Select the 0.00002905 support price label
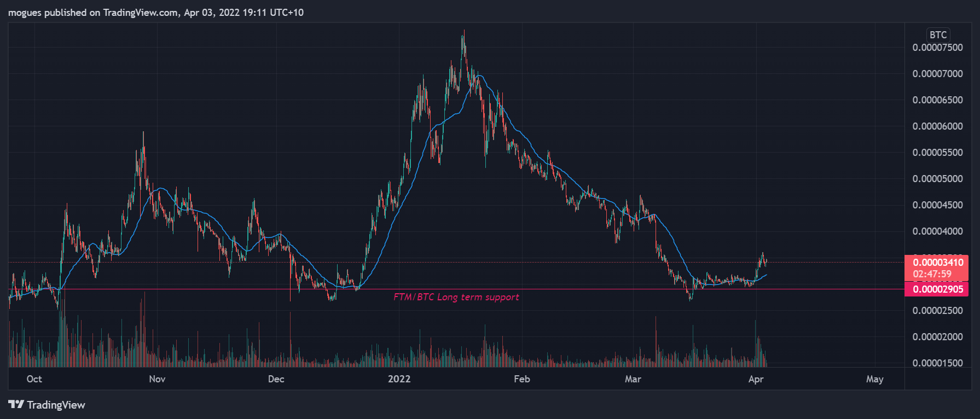This screenshot has height=419, width=980. tap(938, 289)
